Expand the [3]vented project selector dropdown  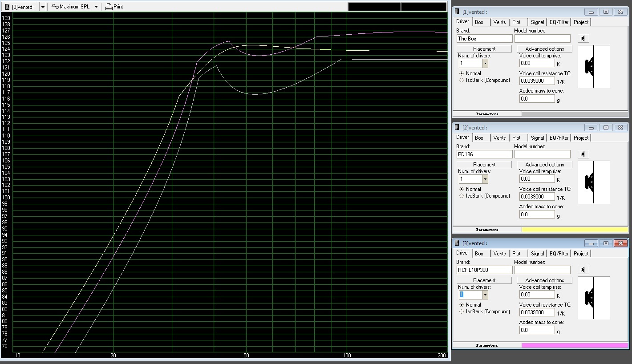point(43,7)
